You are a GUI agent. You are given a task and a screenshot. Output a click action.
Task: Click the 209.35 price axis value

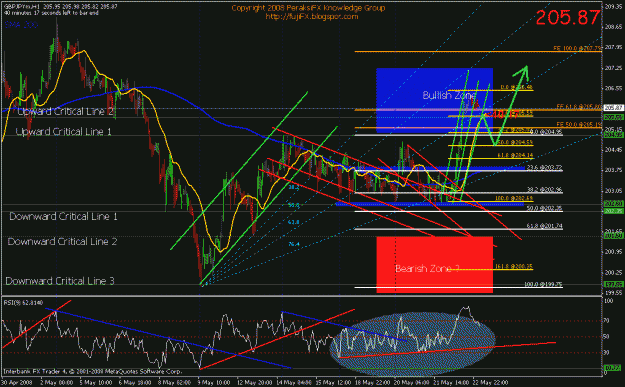point(613,7)
